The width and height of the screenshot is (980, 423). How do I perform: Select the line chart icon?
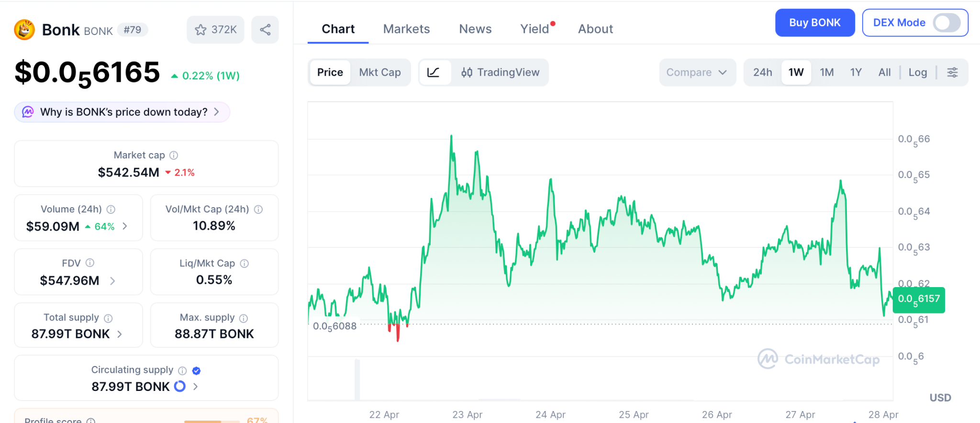point(434,72)
